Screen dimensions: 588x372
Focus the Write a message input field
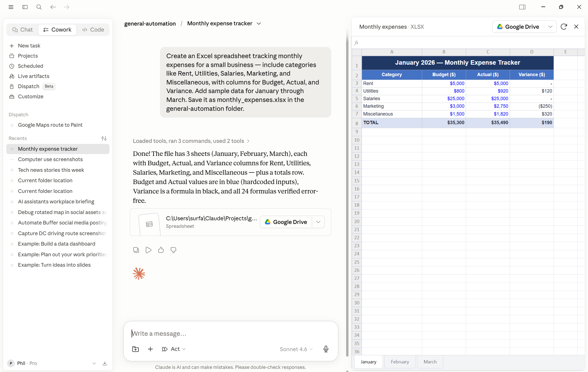(230, 333)
